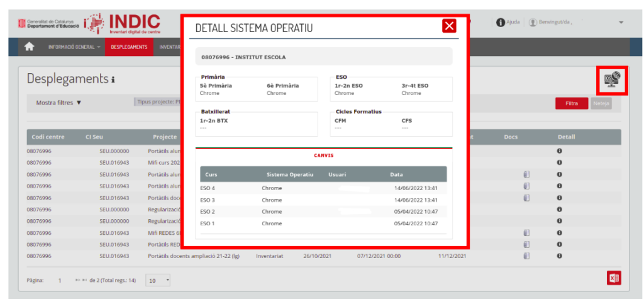Open docs icon for the Mifi REDES row
This screenshot has width=644, height=304.
coord(527,233)
